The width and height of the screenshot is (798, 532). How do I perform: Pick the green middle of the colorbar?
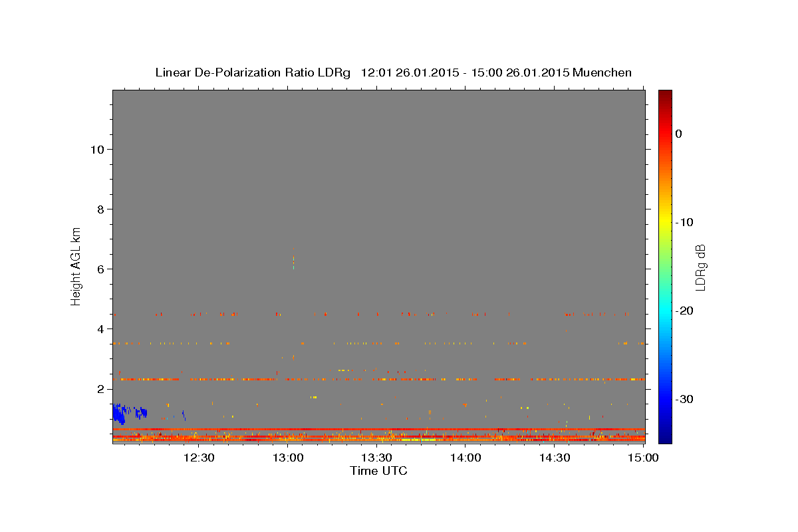(x=665, y=266)
